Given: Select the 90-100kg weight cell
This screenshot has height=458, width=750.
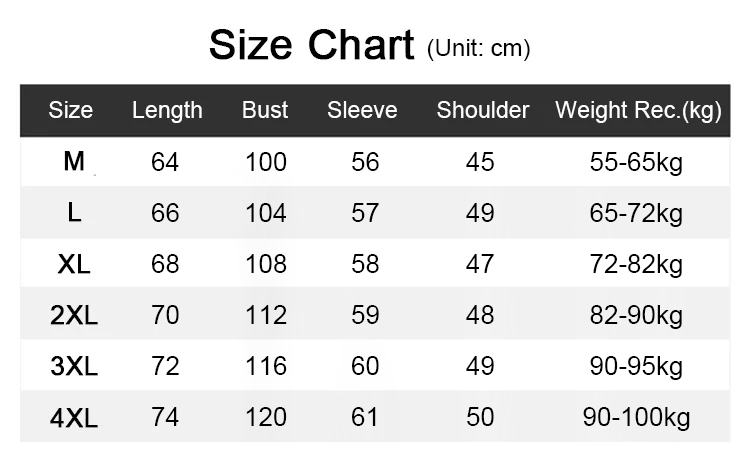Looking at the screenshot, I should pyautogui.click(x=637, y=417).
